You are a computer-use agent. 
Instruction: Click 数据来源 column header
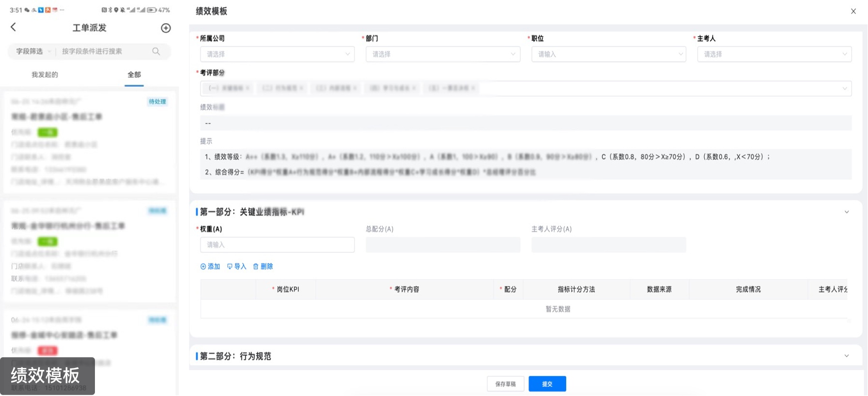tap(659, 289)
